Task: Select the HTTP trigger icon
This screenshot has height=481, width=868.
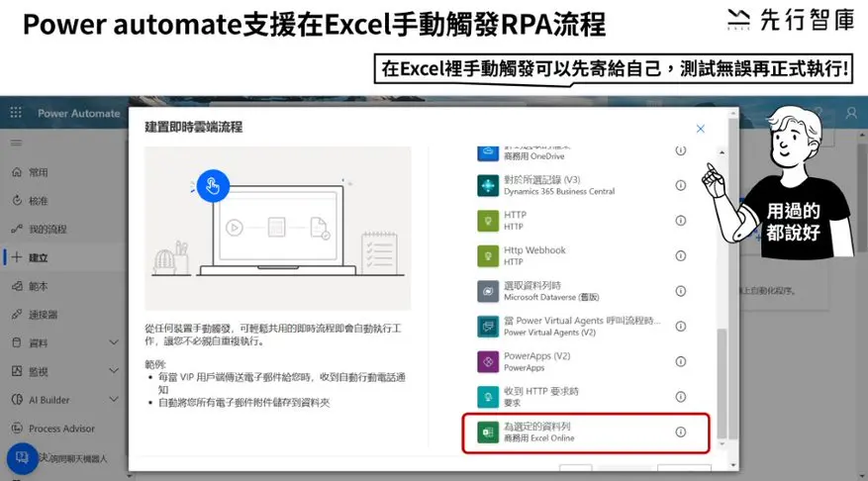Action: pyautogui.click(x=488, y=221)
